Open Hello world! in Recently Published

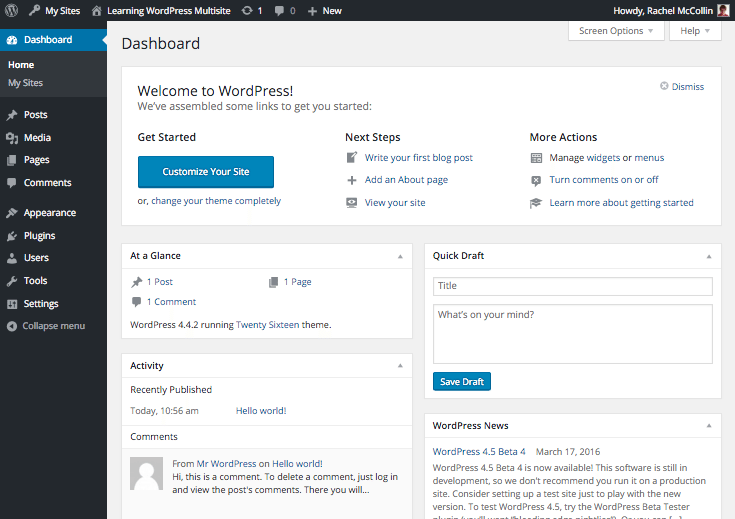point(261,411)
